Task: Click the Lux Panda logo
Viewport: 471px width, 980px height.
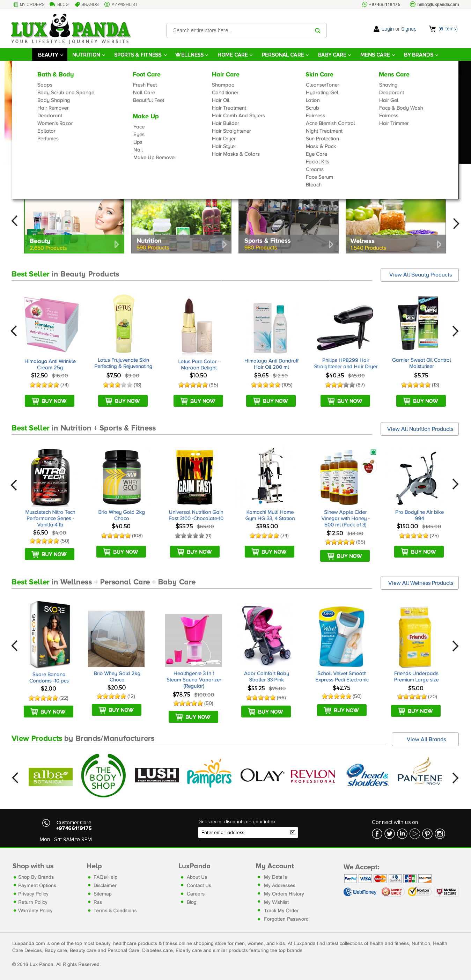Action: (71, 29)
